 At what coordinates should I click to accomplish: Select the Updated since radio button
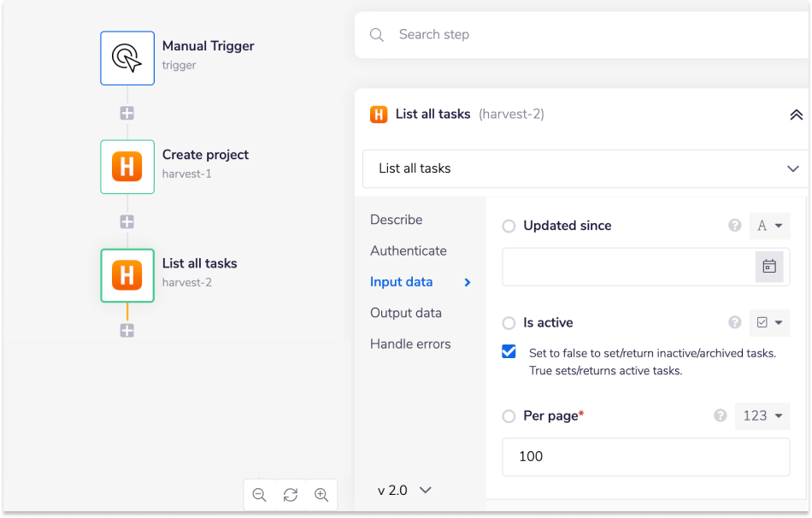coord(509,227)
